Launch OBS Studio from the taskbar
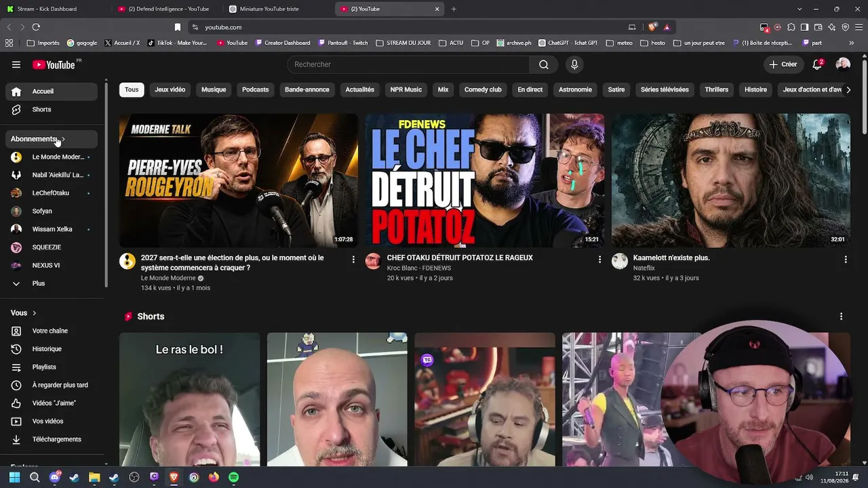 tap(134, 477)
